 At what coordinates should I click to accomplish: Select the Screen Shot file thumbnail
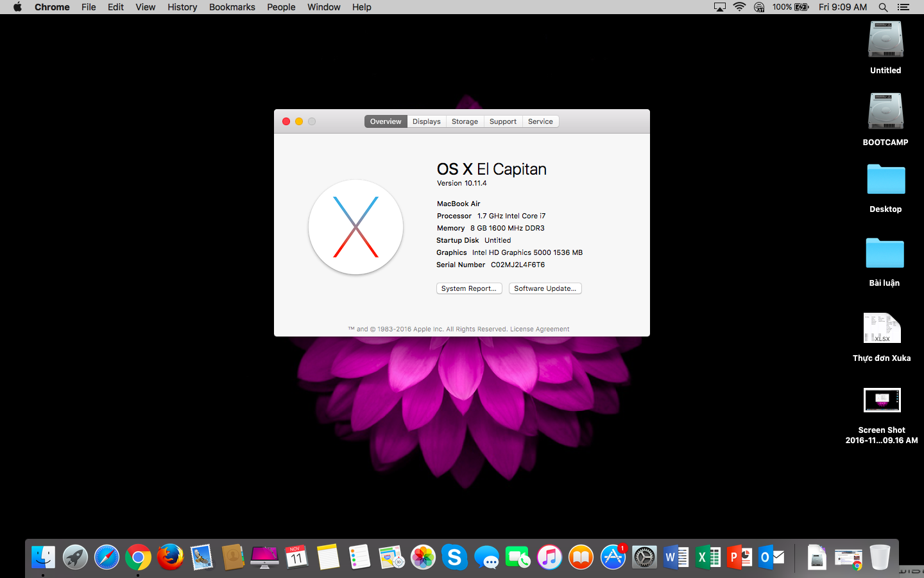882,400
